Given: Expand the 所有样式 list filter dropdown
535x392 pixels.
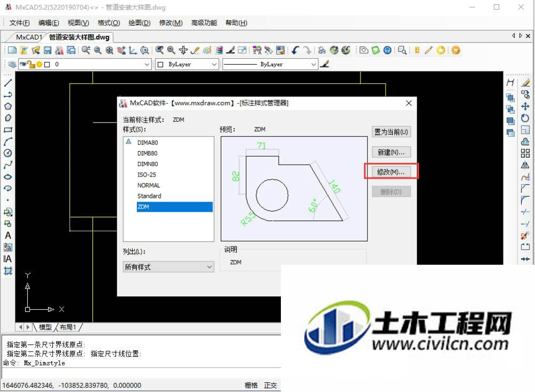Looking at the screenshot, I should point(169,267).
